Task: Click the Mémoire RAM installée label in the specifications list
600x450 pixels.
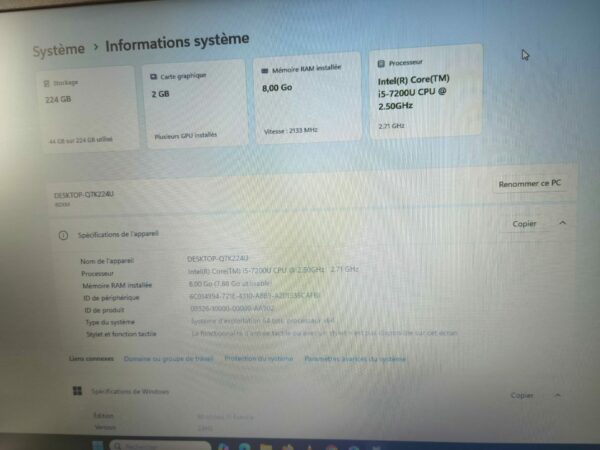Action: click(117, 285)
